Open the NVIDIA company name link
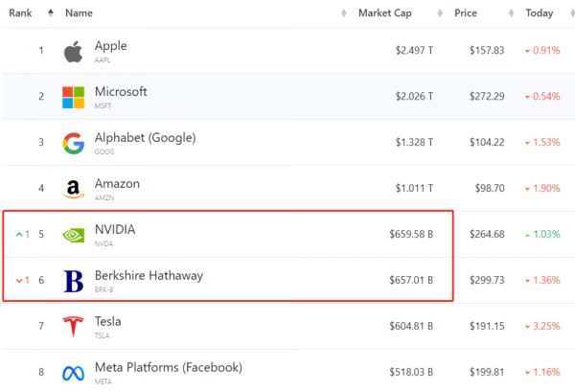Screen dimensions: 575x392 coord(117,230)
